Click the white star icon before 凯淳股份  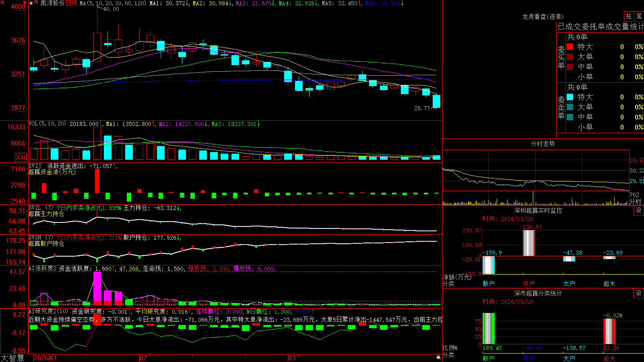pyautogui.click(x=31, y=3)
